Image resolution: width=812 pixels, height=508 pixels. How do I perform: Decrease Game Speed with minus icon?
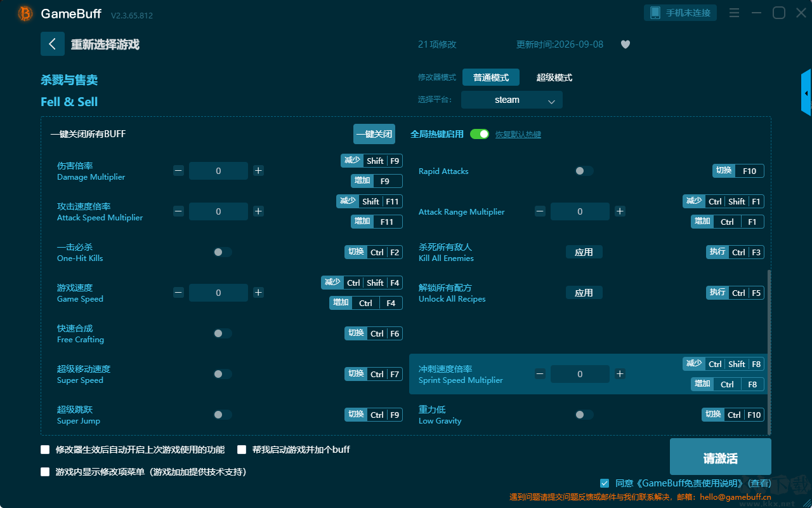pyautogui.click(x=178, y=293)
